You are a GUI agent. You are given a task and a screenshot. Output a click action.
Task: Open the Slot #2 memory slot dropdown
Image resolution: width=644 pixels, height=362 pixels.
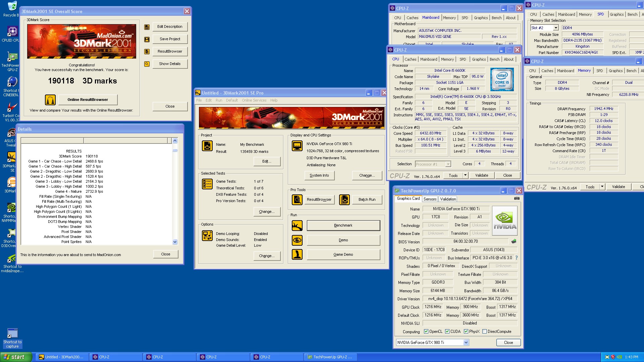[556, 28]
